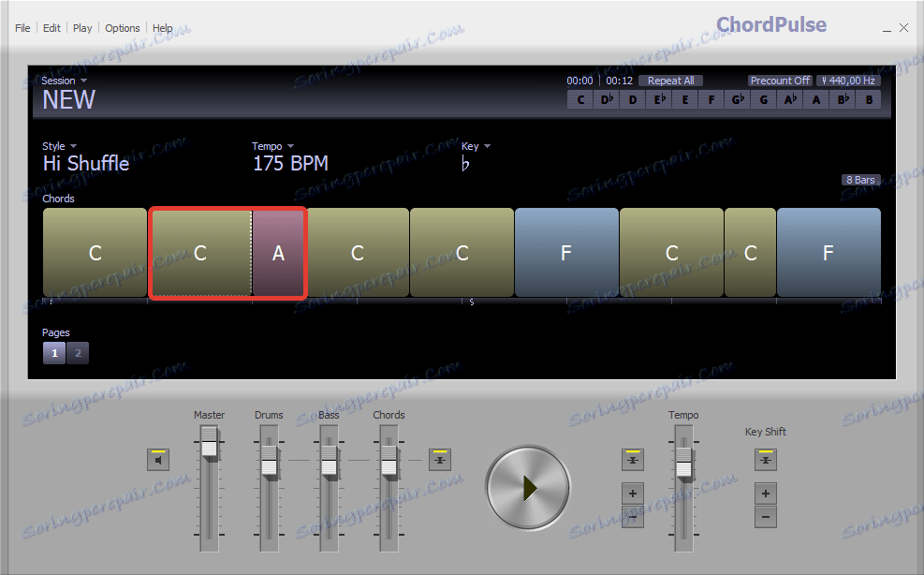Select the first C chord block
924x575 pixels.
coord(95,253)
